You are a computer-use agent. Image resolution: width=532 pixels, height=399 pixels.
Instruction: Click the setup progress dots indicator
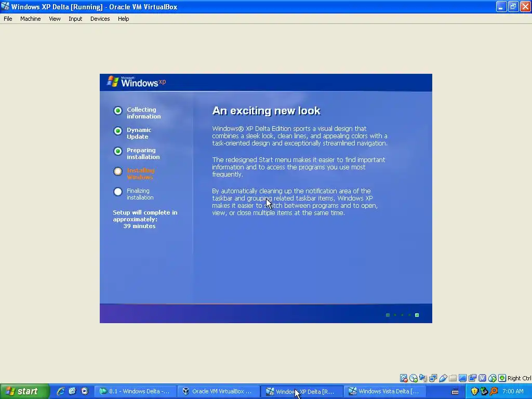coord(403,315)
